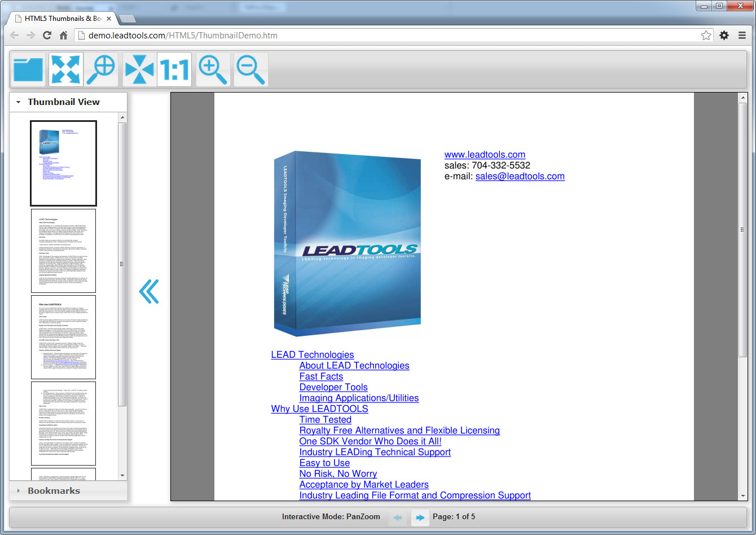This screenshot has width=756, height=535.
Task: Follow the Why Use LEADTOOLS link
Action: click(x=319, y=409)
